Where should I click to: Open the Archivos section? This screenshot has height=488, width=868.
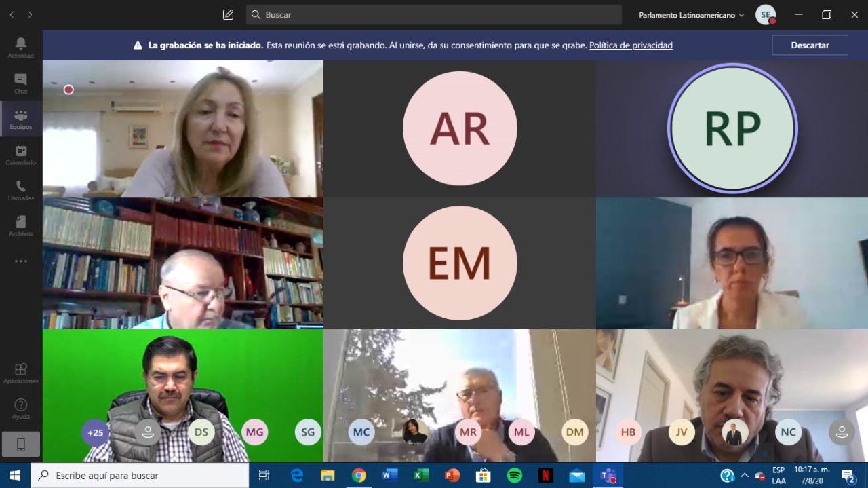[21, 226]
